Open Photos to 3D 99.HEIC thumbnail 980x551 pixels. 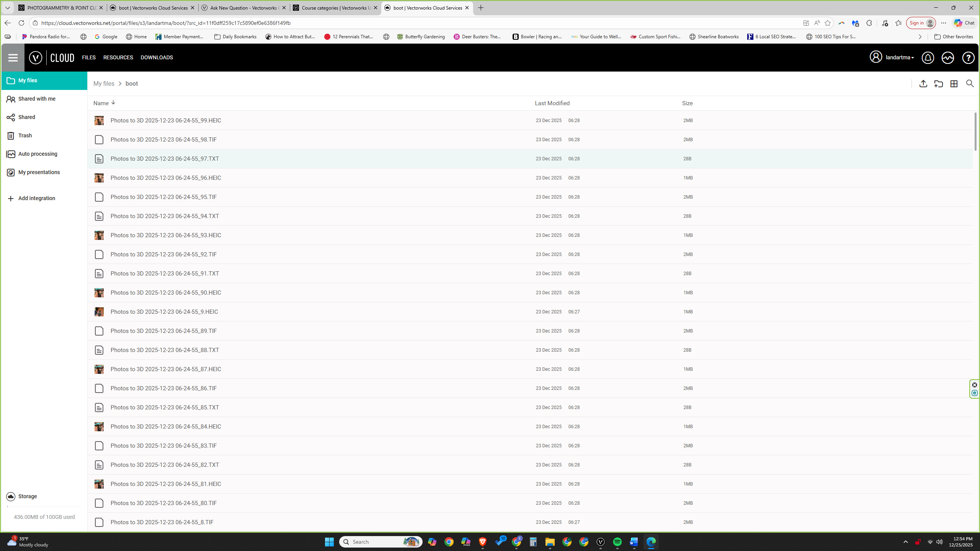[x=99, y=121]
